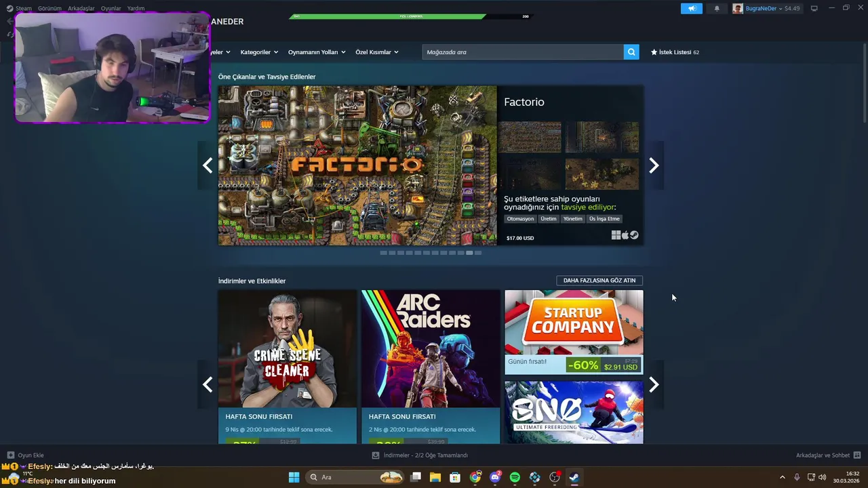
Task: Click the volume speaker tray icon
Action: (822, 477)
